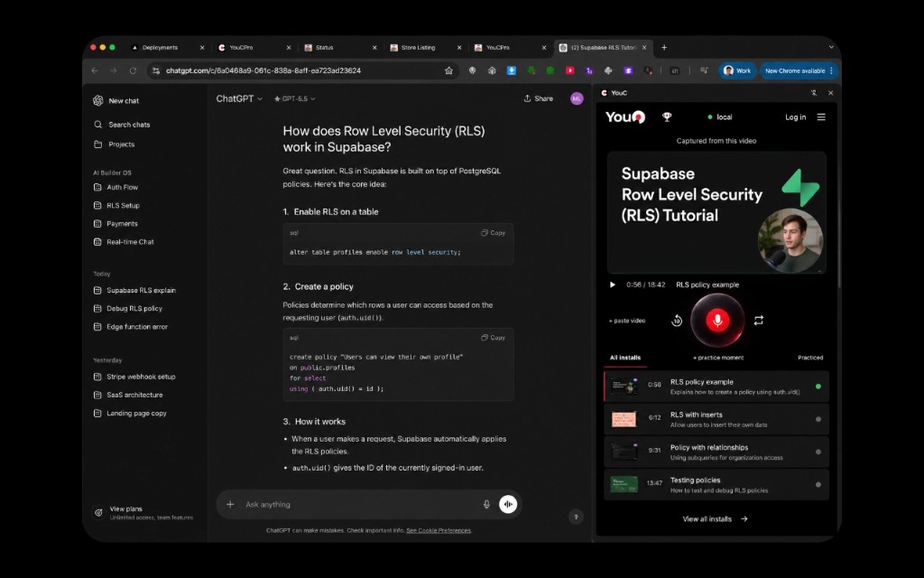Open the RLS Setup chat
The width and height of the screenshot is (924, 578).
point(116,205)
